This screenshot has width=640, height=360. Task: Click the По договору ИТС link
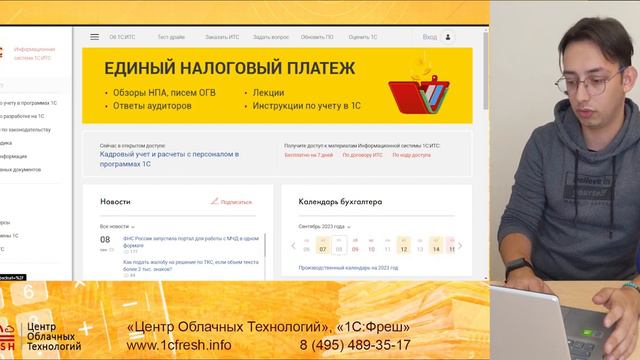tap(362, 155)
